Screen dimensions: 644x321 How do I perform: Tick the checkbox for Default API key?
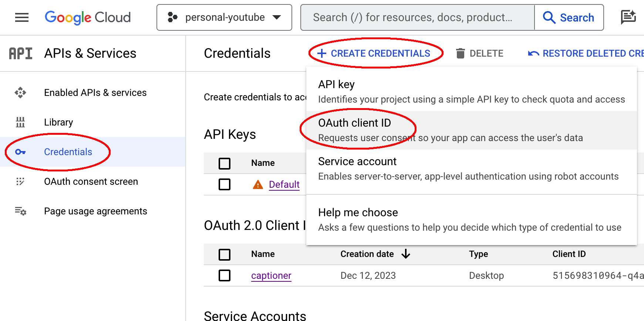click(x=225, y=184)
